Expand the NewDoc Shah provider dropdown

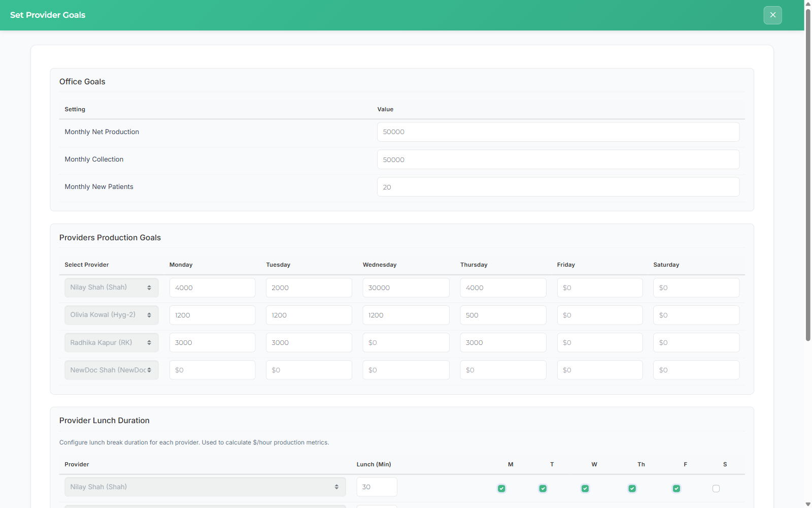pyautogui.click(x=112, y=370)
